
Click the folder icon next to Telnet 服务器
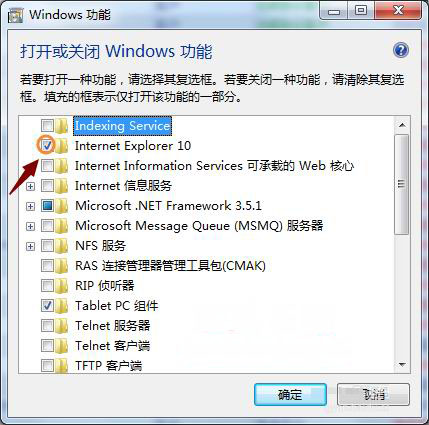click(x=62, y=326)
